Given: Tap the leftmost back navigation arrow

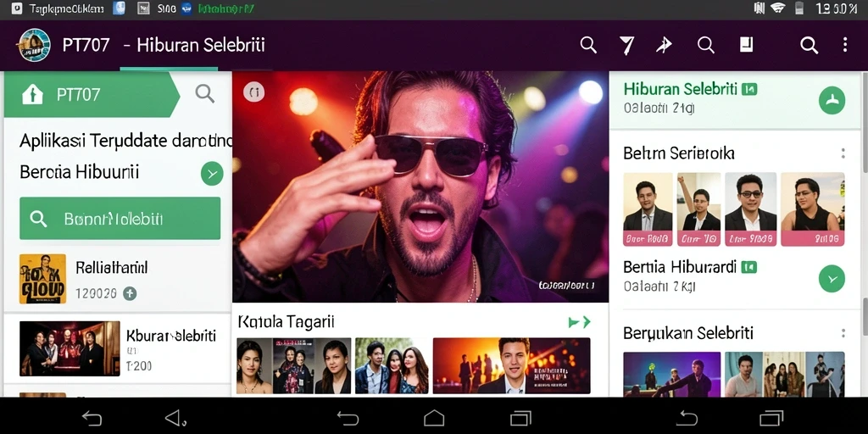Looking at the screenshot, I should click(92, 418).
